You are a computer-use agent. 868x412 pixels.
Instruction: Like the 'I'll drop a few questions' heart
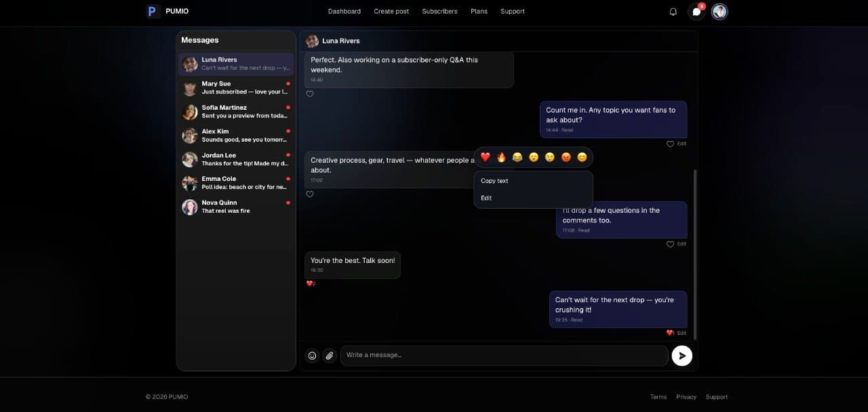(670, 244)
